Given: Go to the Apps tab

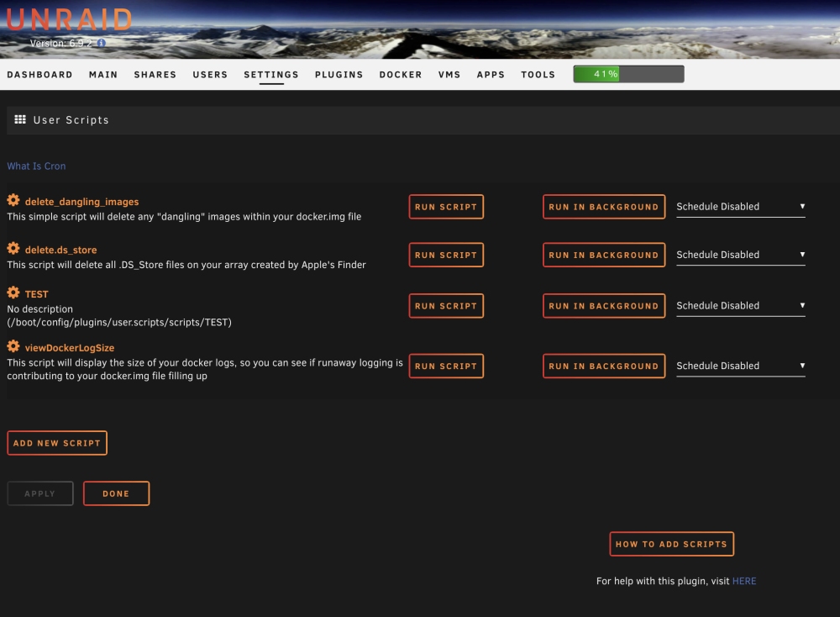Looking at the screenshot, I should [x=491, y=75].
